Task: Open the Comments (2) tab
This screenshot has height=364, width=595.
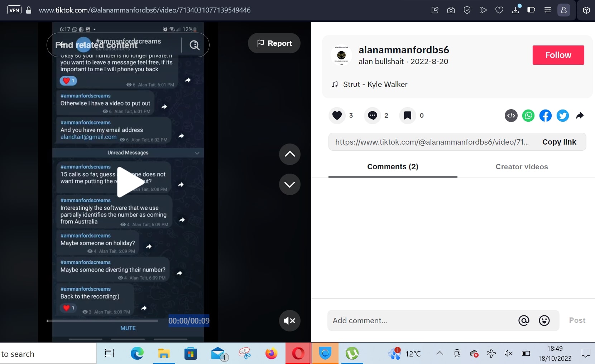Action: 392,166
